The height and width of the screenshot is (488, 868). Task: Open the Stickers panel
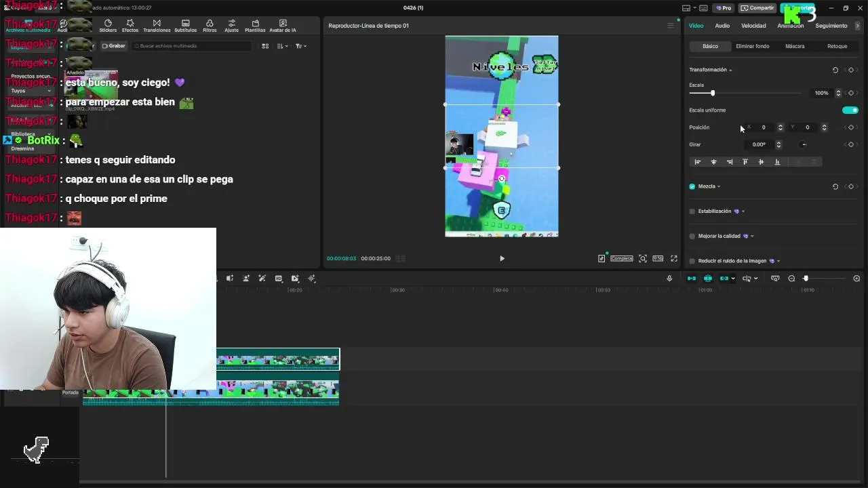108,26
